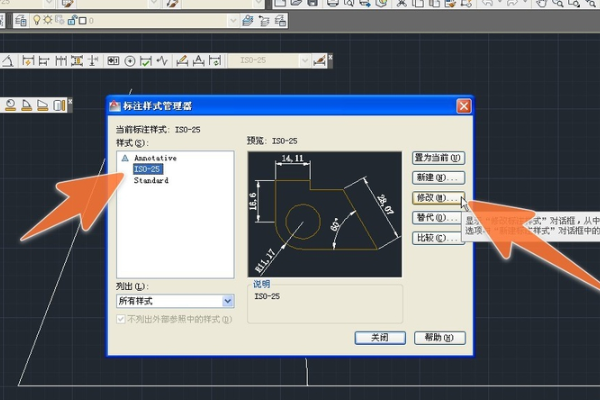Toggle 不列出外部参照中的样式 checkbox
This screenshot has height=400, width=600.
(x=121, y=319)
